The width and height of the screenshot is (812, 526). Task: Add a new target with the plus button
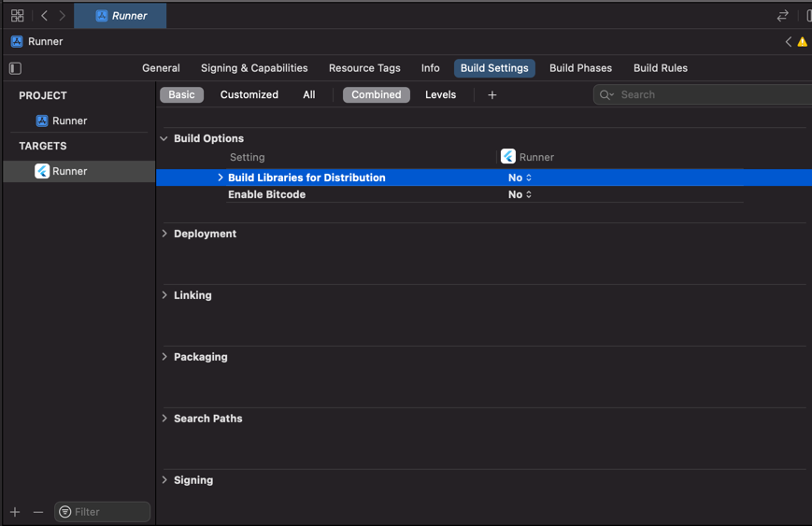[x=15, y=512]
